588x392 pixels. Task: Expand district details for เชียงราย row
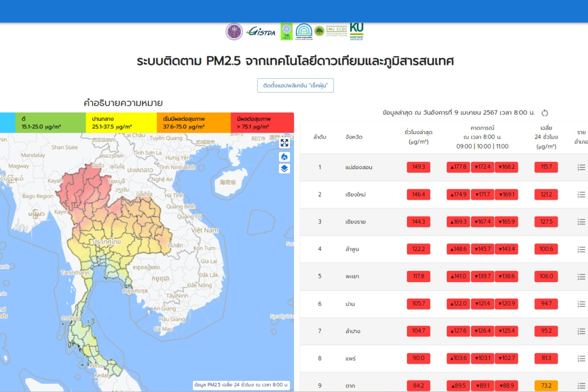(x=581, y=222)
